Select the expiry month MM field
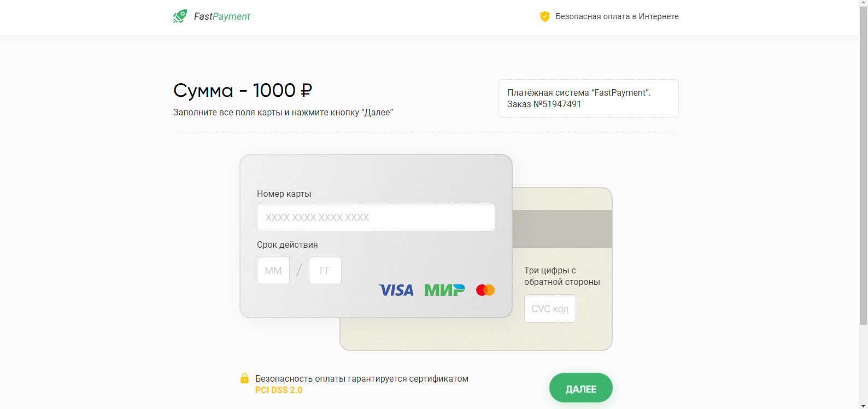 [273, 270]
